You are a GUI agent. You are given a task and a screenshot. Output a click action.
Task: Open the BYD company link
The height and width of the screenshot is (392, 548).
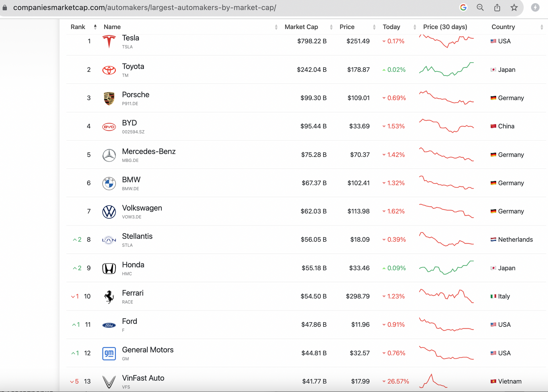(129, 123)
